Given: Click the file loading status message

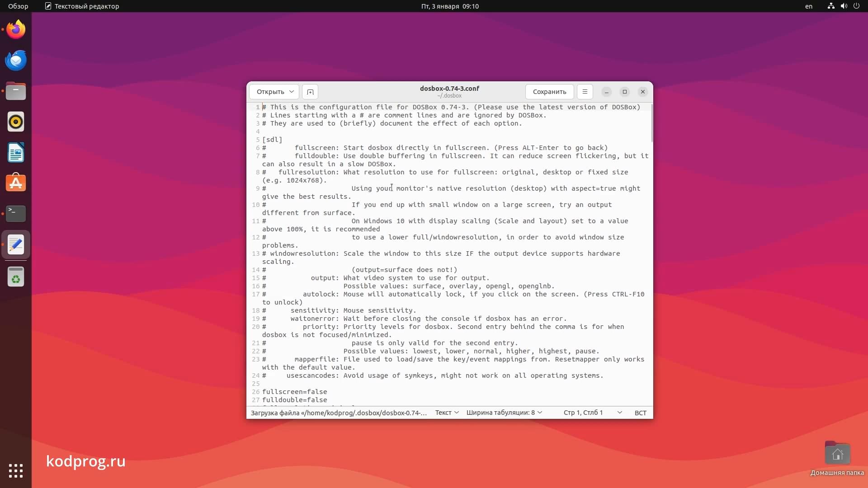Looking at the screenshot, I should [x=339, y=413].
